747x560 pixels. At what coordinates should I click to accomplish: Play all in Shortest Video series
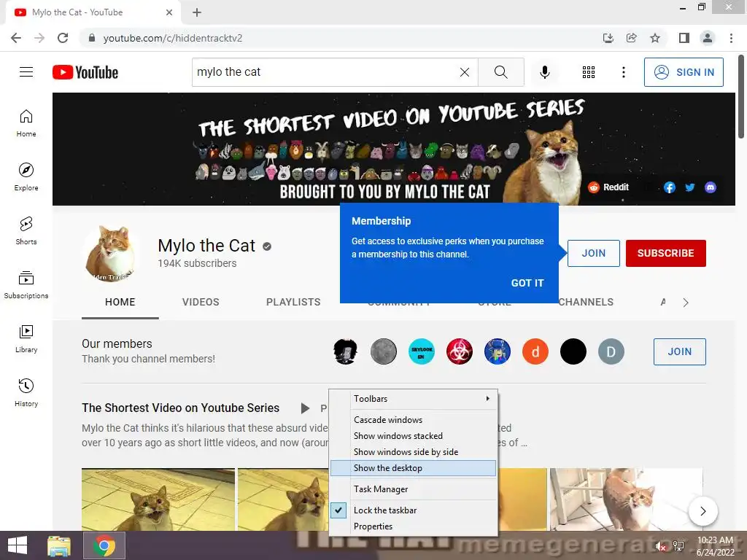coord(306,408)
